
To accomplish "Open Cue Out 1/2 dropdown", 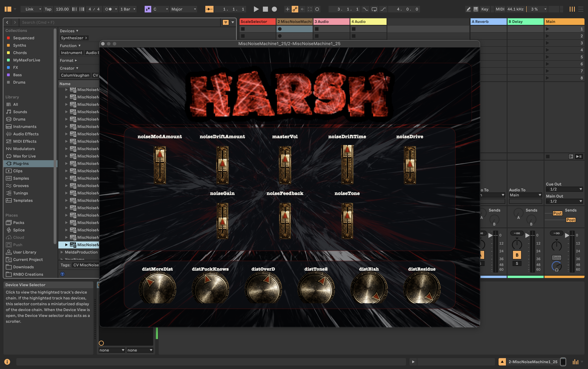I will click(564, 189).
